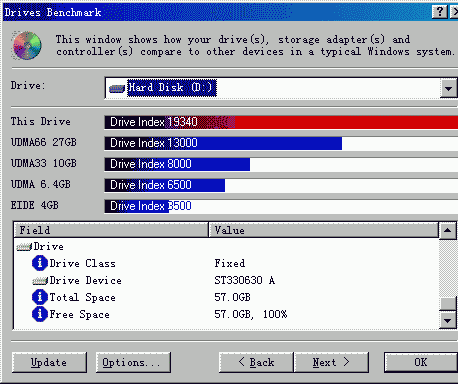The image size is (458, 384).
Task: Open the Drive selection dropdown arrow
Action: coord(448,88)
